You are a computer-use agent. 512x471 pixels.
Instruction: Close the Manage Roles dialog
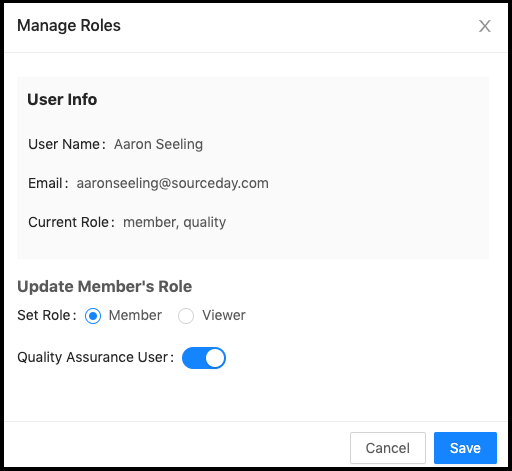(x=485, y=26)
